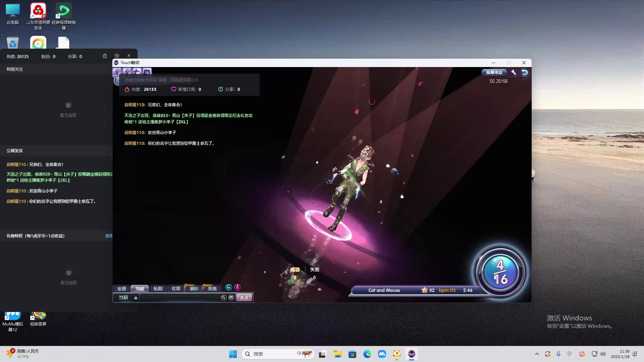Click into the chat message input field

(x=179, y=298)
